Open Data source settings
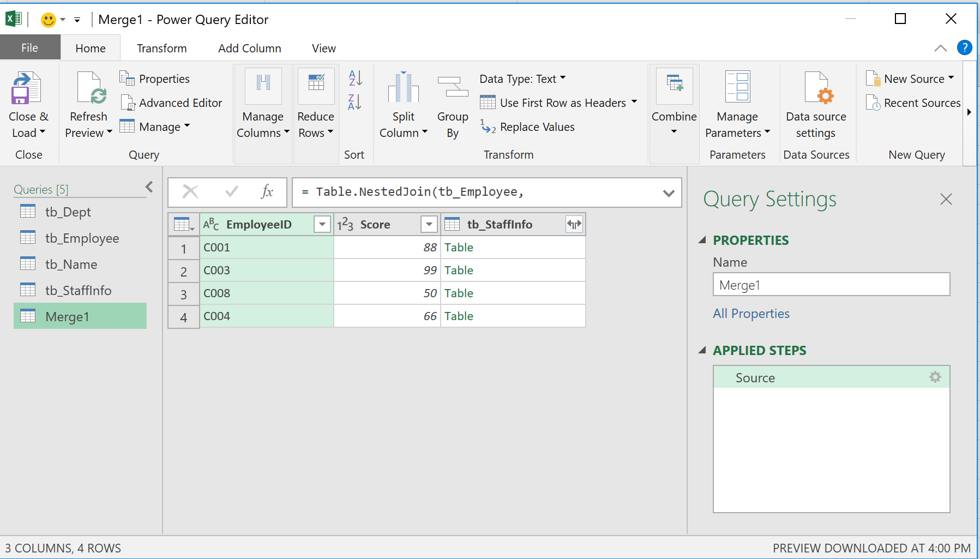Screen dimensions: 980x559 click(x=816, y=88)
